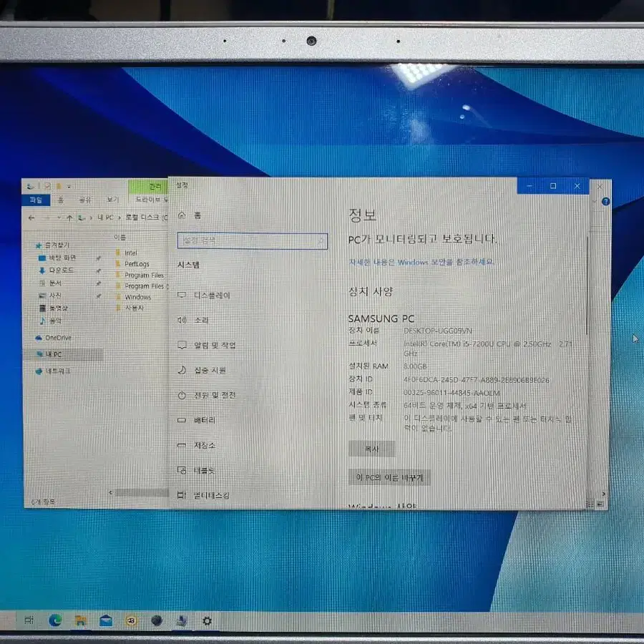Select 내 PC in Explorer sidebar
Viewport: 644px width, 644px height.
point(62,354)
